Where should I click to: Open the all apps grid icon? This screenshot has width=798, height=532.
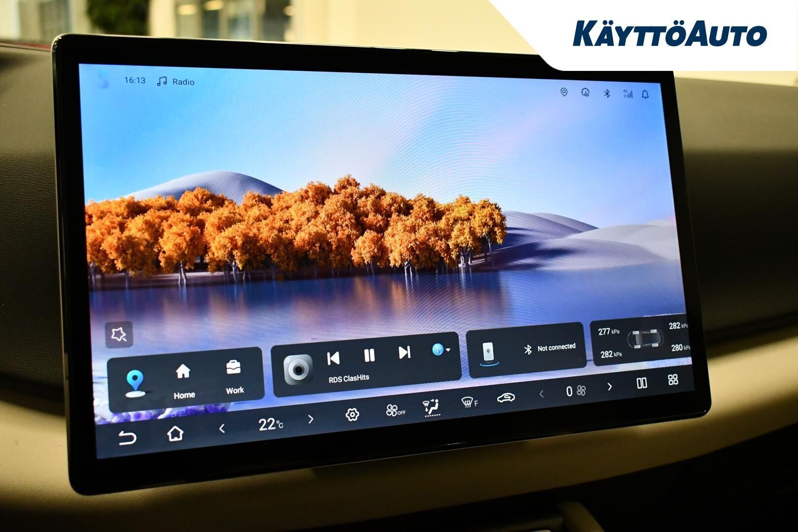click(673, 380)
